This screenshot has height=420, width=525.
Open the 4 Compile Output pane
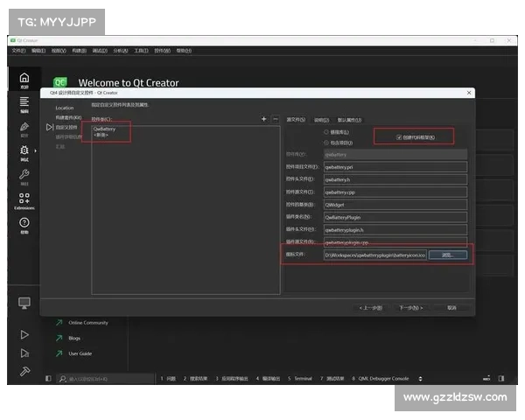point(268,379)
